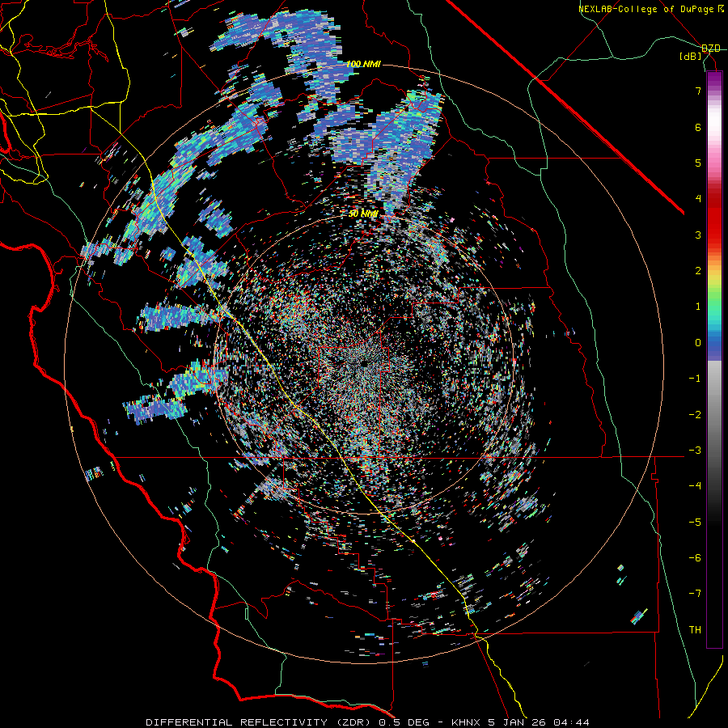Click the radar site center point of the sweep
728x728 pixels.
click(363, 363)
